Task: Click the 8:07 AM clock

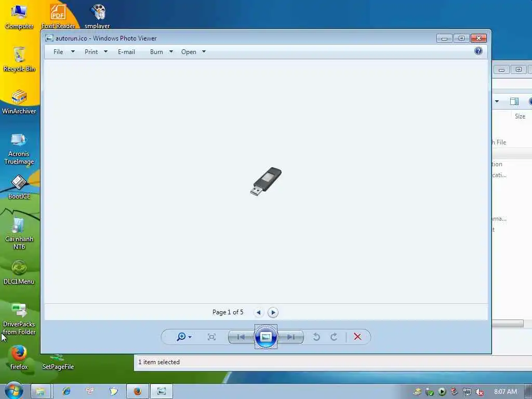Action: pos(506,392)
